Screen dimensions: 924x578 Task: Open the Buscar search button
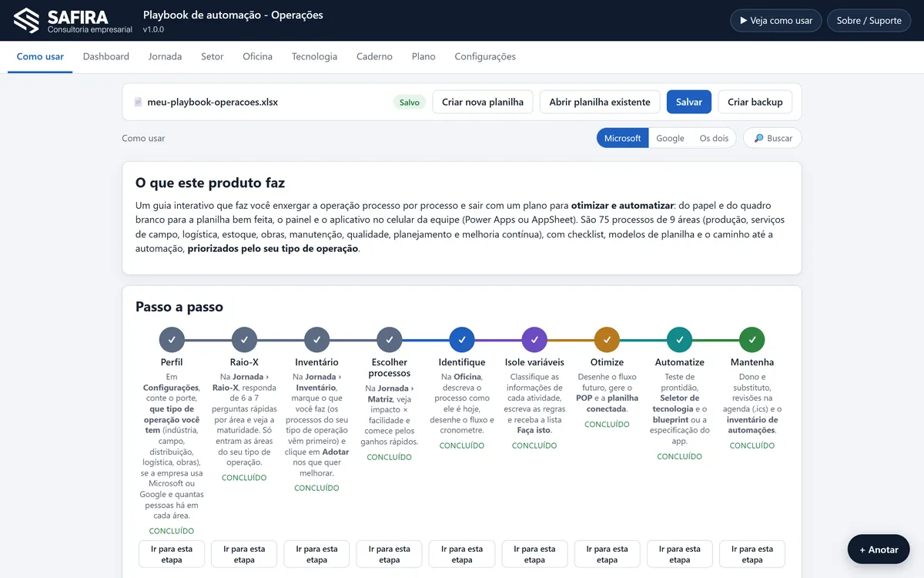(772, 138)
